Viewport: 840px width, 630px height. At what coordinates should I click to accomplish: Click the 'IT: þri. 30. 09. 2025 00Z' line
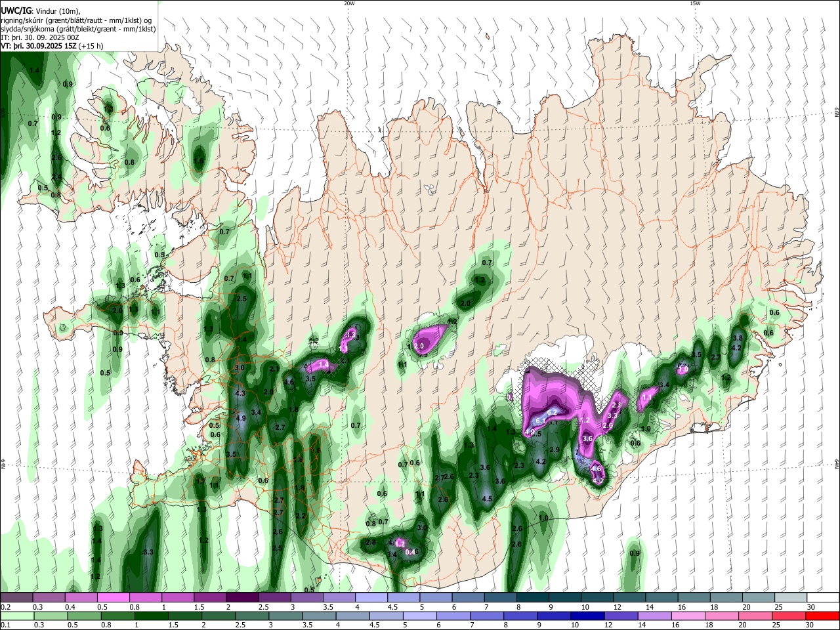(x=41, y=37)
